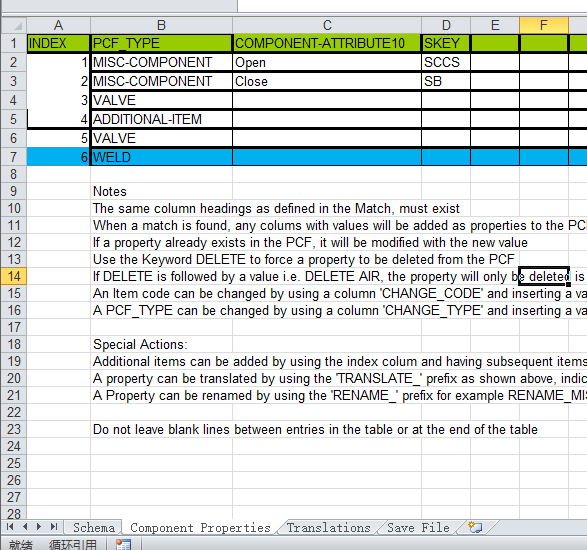Click the green SKEY header cell
This screenshot has height=550, width=587.
tap(446, 43)
